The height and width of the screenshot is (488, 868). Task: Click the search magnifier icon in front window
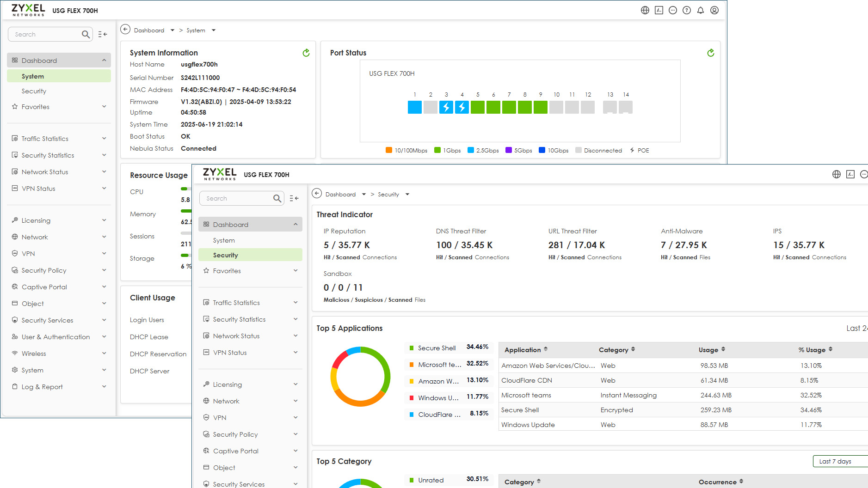click(277, 198)
